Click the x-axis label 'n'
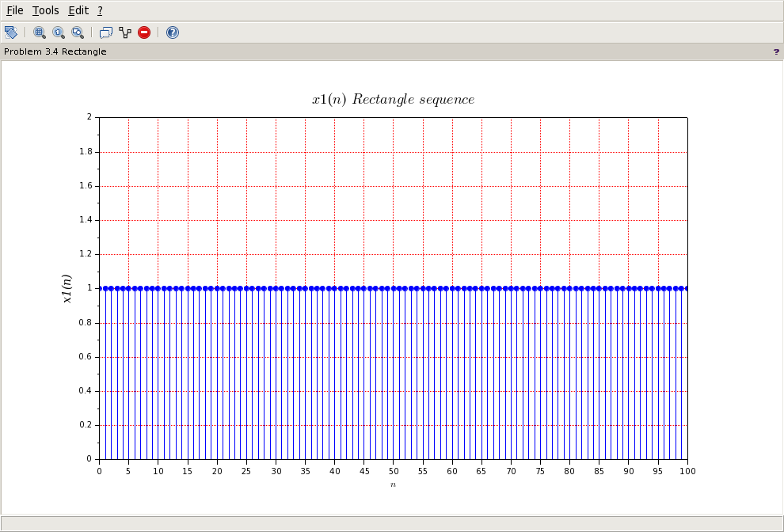Viewport: 784px width, 532px height. pos(393,484)
